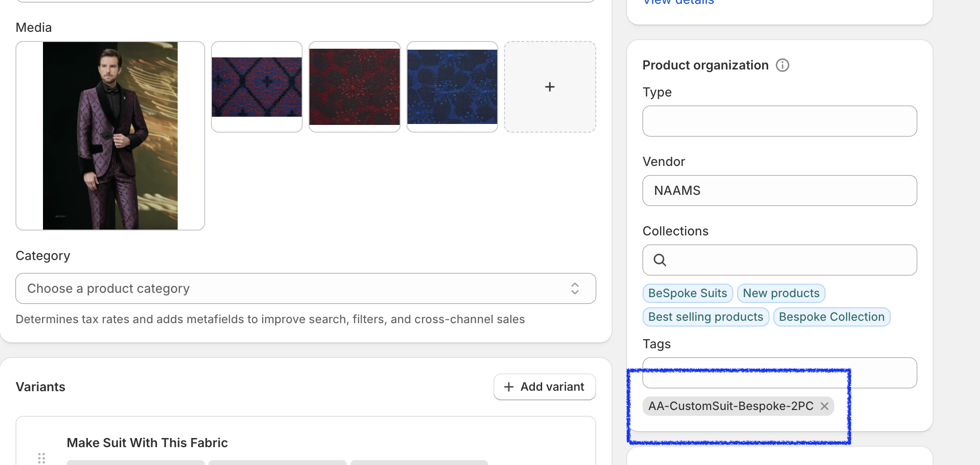Viewport: 980px width, 465px height.
Task: Follow the View details link
Action: pos(678,2)
